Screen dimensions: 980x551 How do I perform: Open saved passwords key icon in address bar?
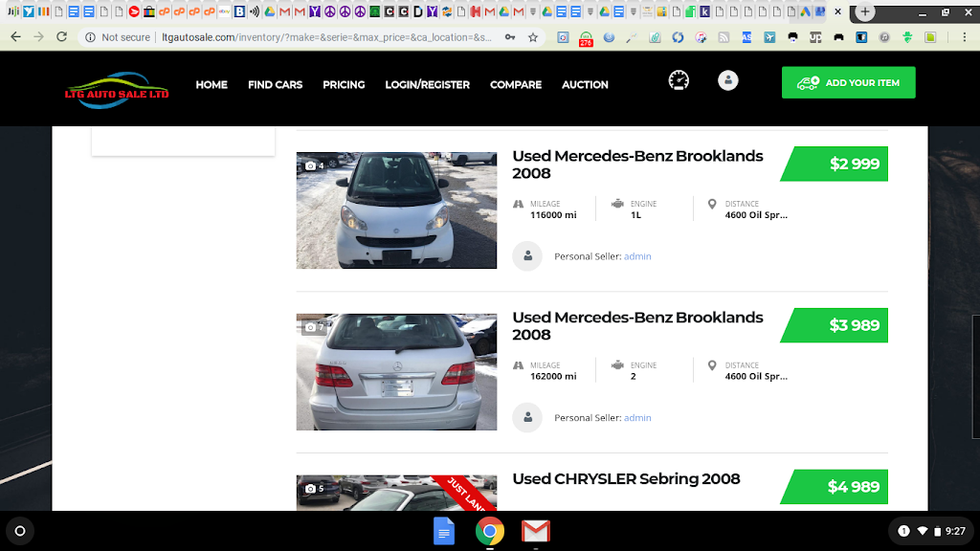(x=510, y=37)
